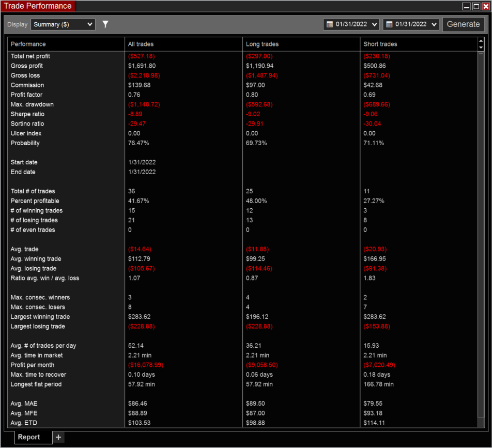
Task: Click the Profit factor row label
Action: (x=27, y=95)
